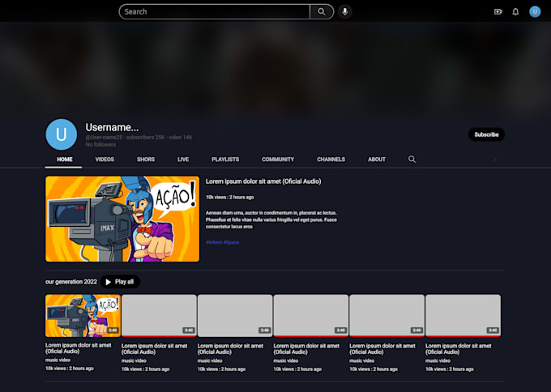
Task: Click music video label under first playlist video
Action: tap(58, 360)
